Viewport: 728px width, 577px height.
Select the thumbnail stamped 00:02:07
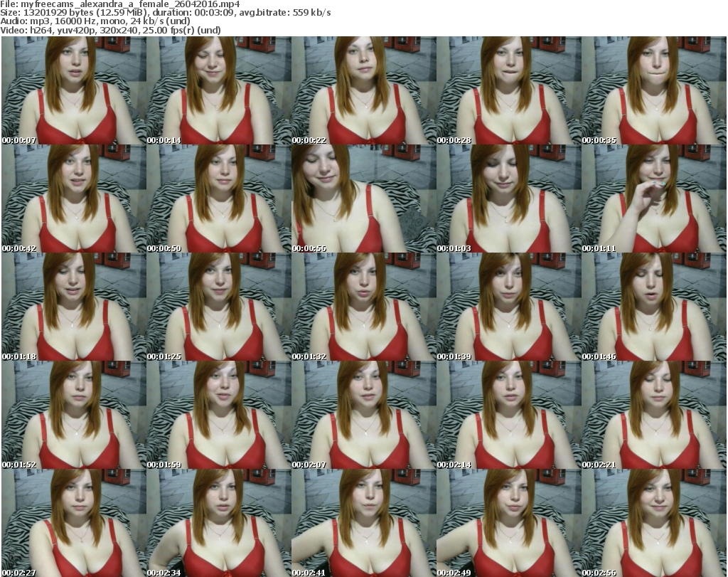364,415
